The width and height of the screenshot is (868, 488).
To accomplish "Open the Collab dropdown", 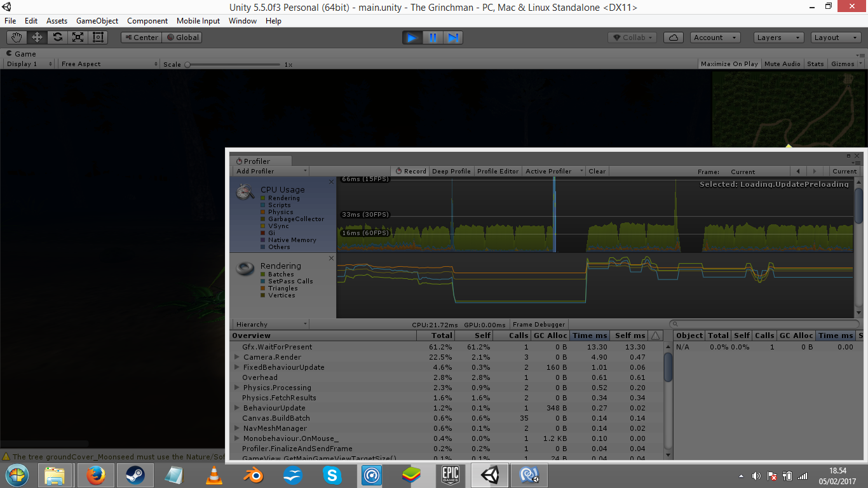I will point(633,37).
